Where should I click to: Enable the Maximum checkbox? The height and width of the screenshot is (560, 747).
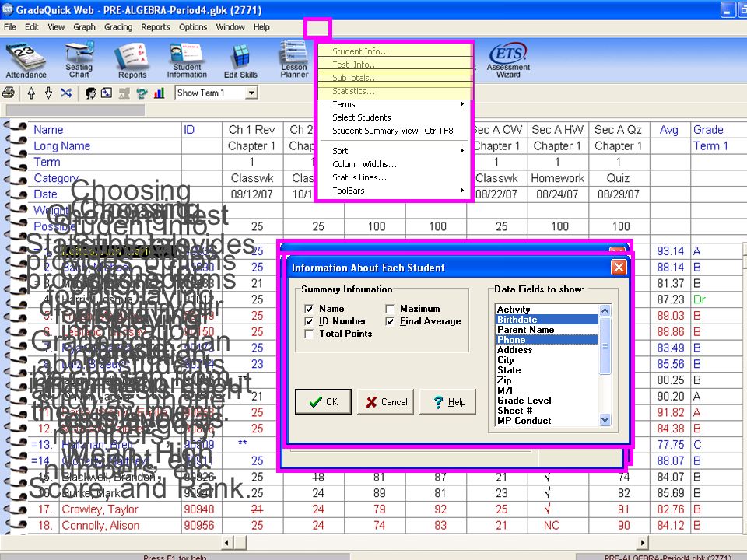[390, 309]
